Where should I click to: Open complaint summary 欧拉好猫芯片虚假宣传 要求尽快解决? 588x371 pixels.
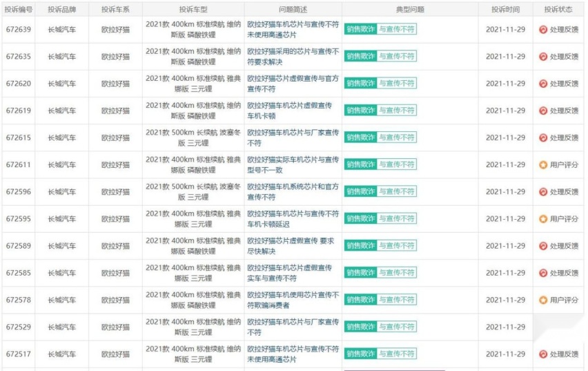click(291, 245)
